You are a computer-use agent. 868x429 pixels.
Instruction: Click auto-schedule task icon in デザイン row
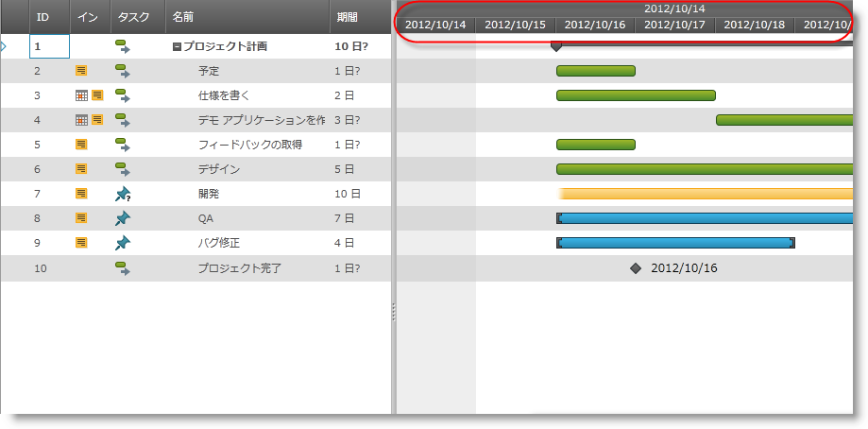123,169
